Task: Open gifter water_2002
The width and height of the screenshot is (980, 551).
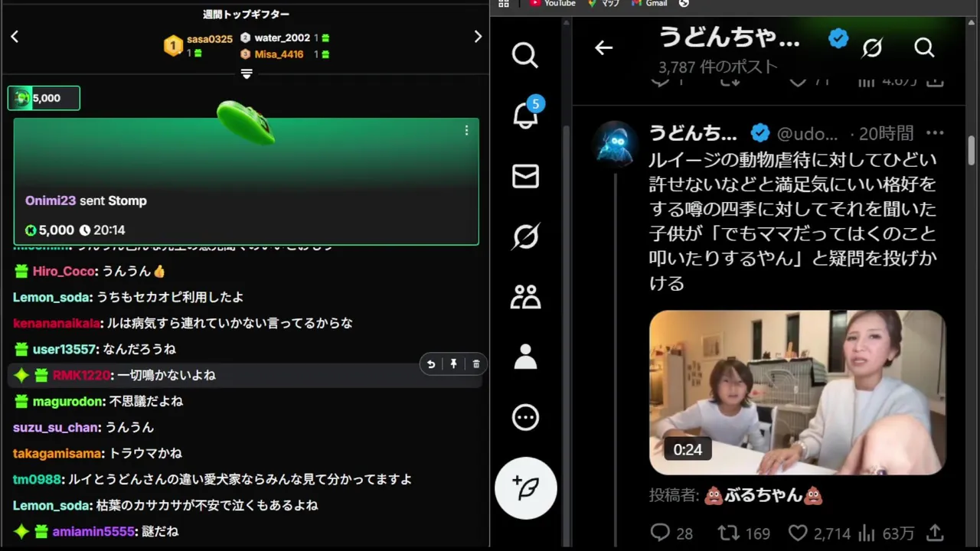Action: pyautogui.click(x=282, y=37)
